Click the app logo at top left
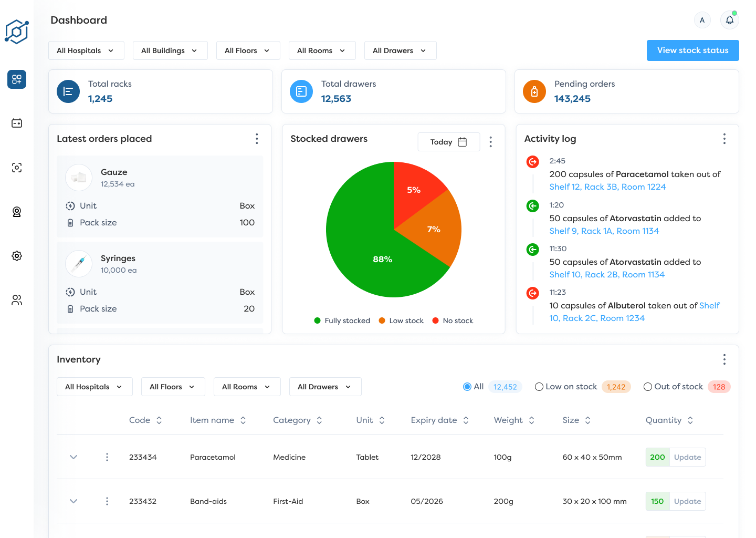756x538 pixels. pyautogui.click(x=16, y=32)
